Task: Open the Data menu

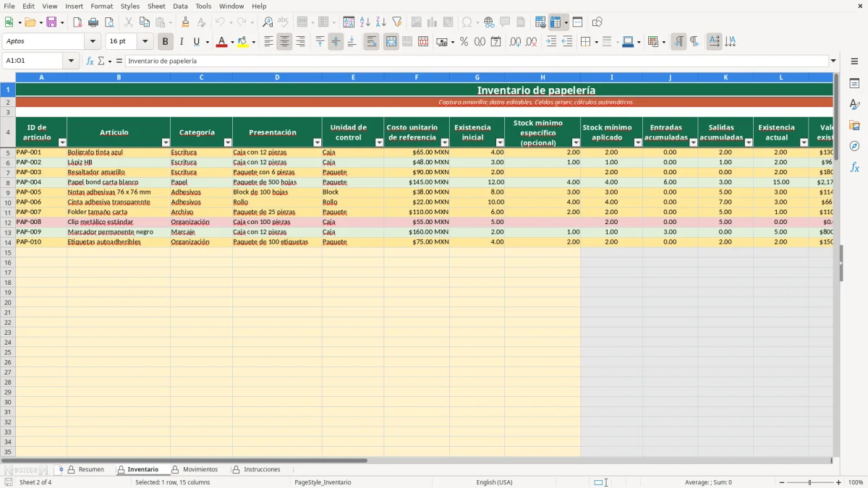Action: [x=180, y=6]
